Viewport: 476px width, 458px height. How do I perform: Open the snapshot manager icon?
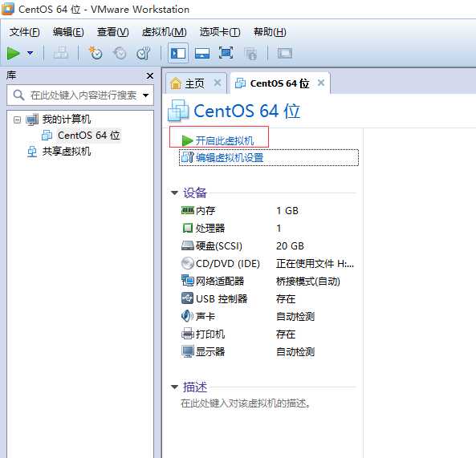[x=144, y=53]
